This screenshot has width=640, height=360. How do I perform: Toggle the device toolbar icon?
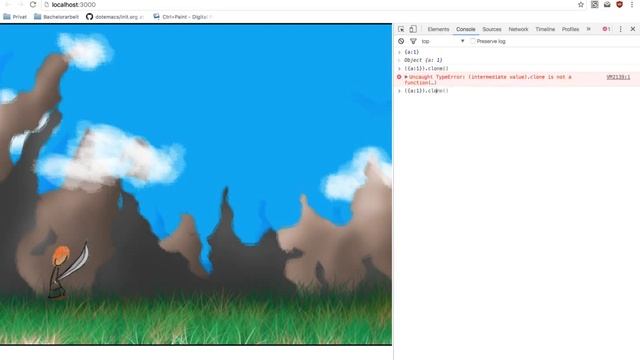pos(413,29)
